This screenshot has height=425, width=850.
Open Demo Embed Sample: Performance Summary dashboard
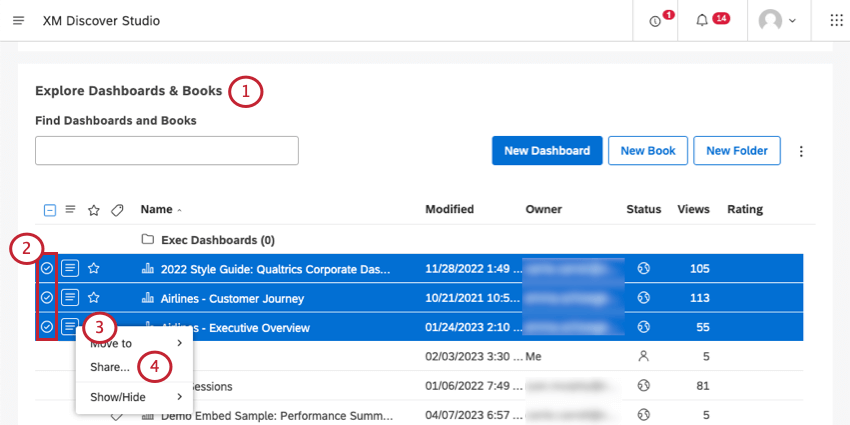coord(276,416)
